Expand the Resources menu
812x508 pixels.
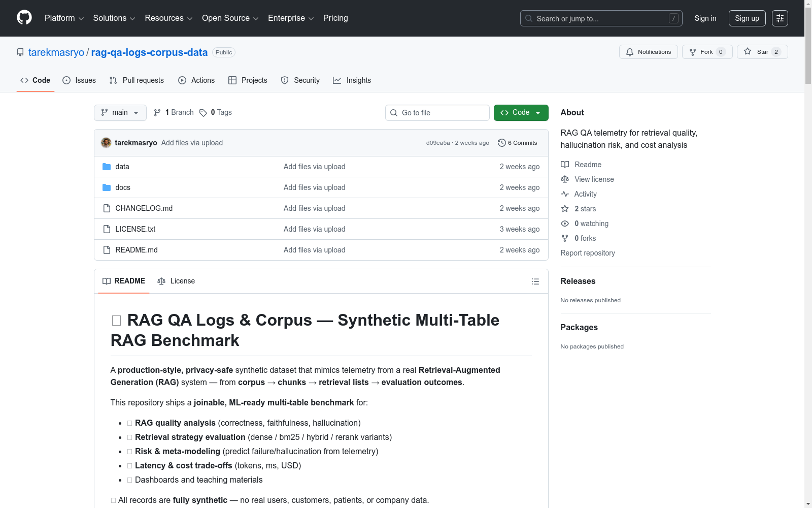pos(168,18)
